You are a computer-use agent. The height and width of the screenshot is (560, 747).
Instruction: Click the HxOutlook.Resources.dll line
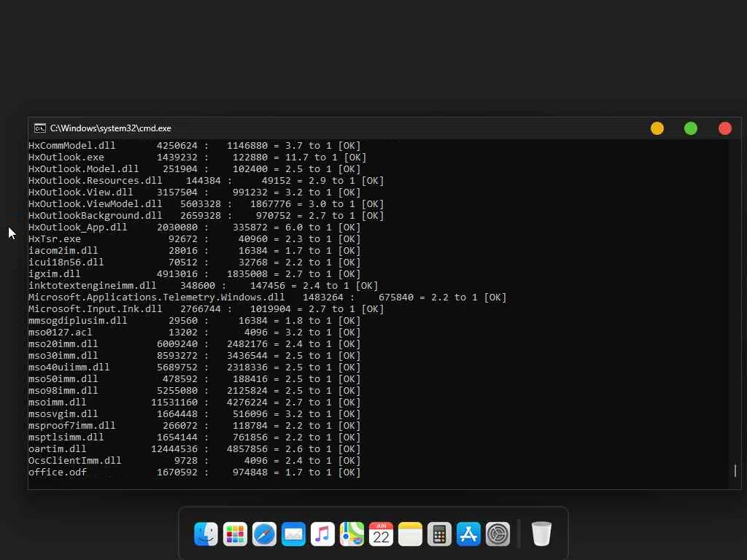[x=206, y=181]
